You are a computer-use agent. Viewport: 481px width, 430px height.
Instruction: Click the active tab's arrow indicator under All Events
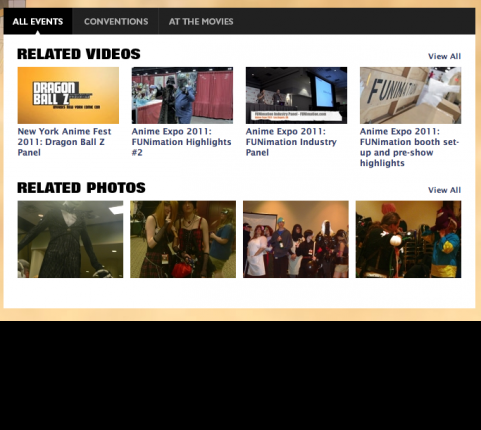coord(38,32)
